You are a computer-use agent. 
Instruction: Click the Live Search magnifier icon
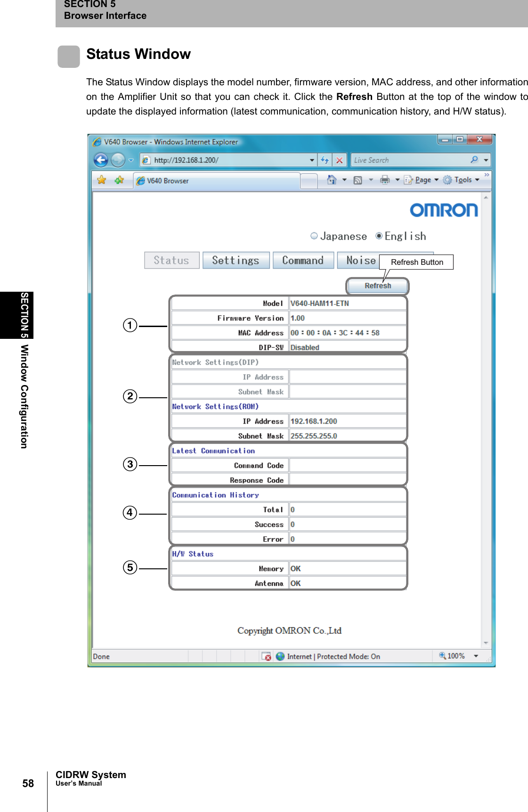(474, 160)
